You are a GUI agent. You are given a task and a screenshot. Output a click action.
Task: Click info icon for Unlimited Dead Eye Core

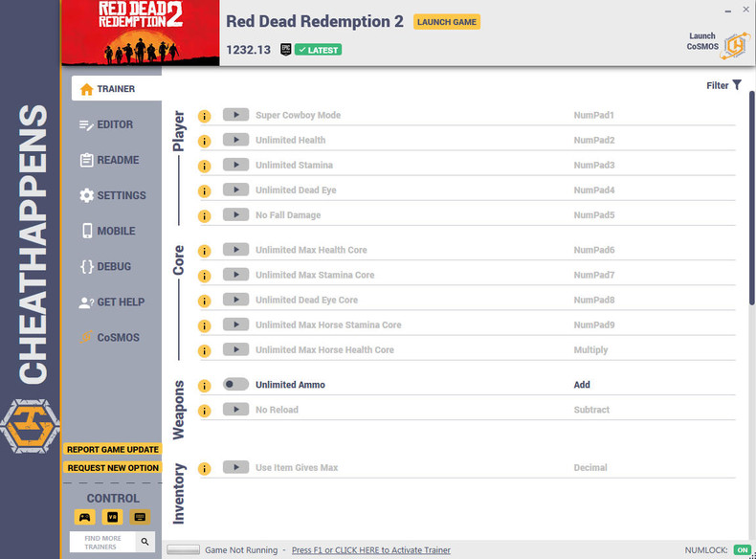point(205,302)
